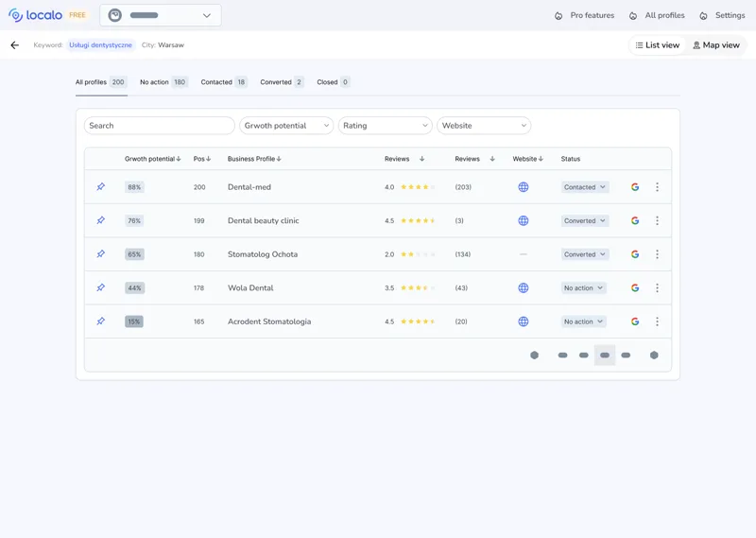
Task: Click the FREE plan badge
Action: tap(77, 15)
